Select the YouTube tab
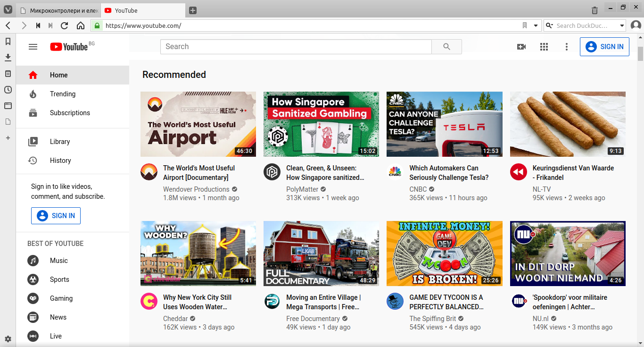The image size is (644, 347). point(142,10)
